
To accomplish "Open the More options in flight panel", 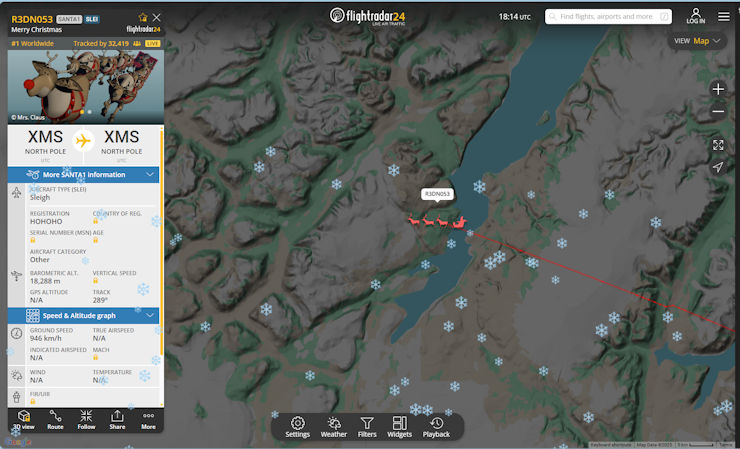I will 148,419.
